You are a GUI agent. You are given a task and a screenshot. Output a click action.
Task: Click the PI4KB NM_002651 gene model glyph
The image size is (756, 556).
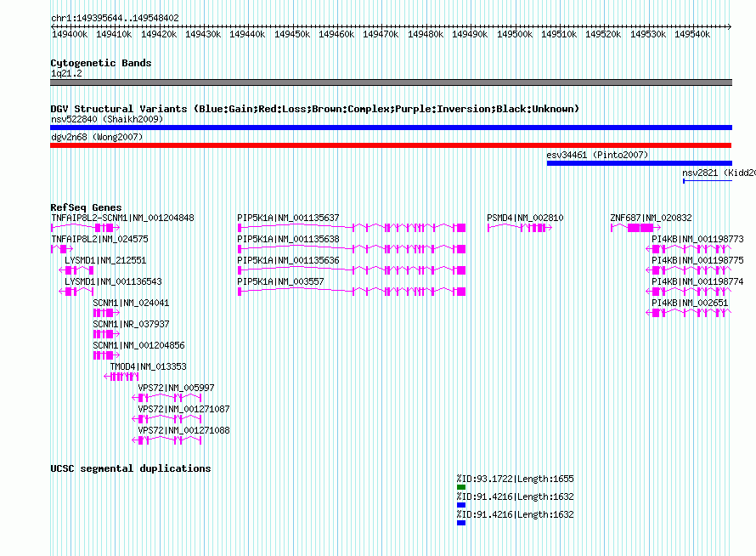click(689, 313)
